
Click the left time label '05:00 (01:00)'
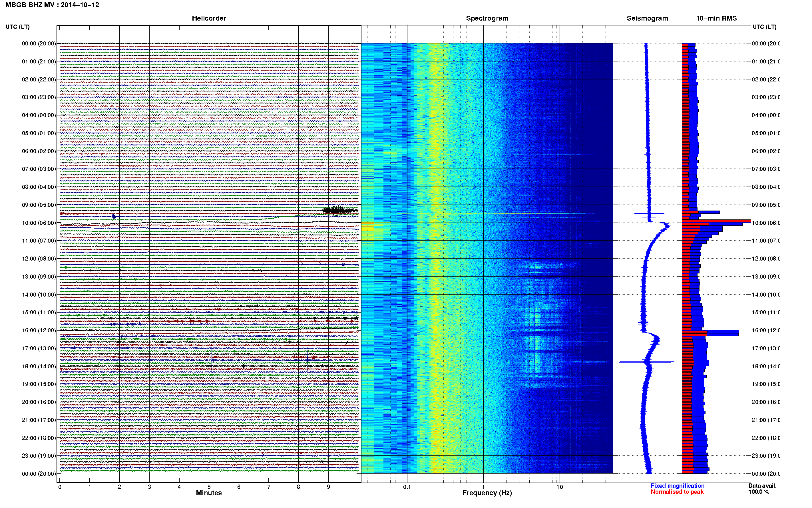(x=39, y=133)
